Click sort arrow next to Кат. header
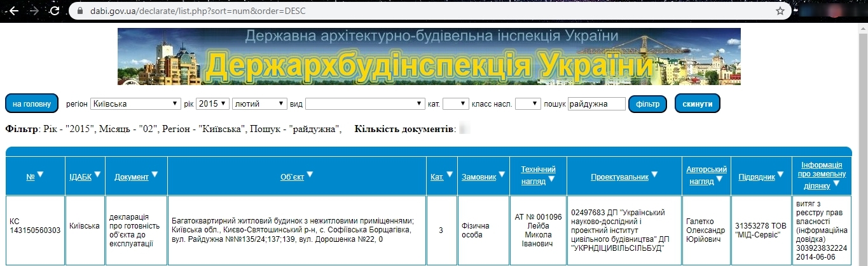The width and height of the screenshot is (868, 266). pos(449,174)
